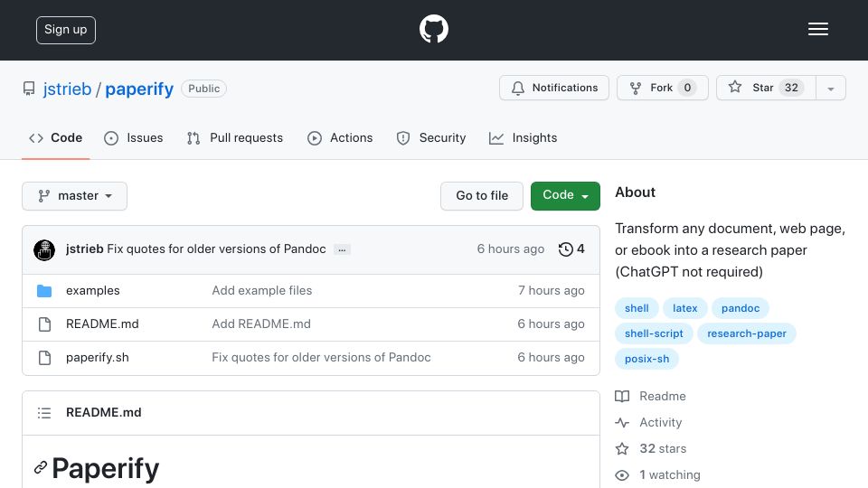Click the README.md header in readme panel
Screen dimensions: 868x488
(103, 413)
